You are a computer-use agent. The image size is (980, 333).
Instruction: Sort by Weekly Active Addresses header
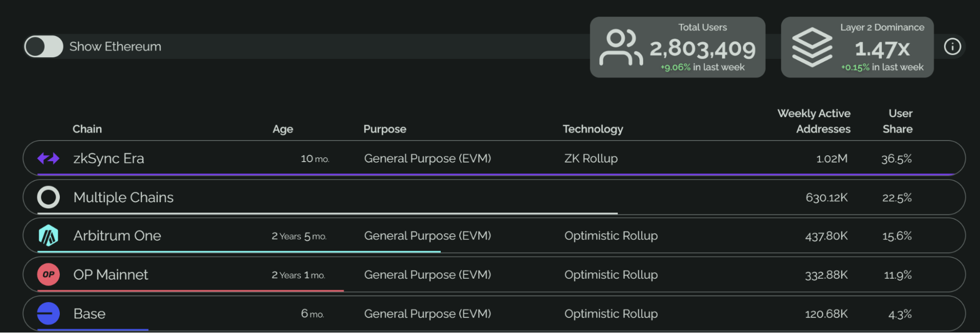coord(814,121)
